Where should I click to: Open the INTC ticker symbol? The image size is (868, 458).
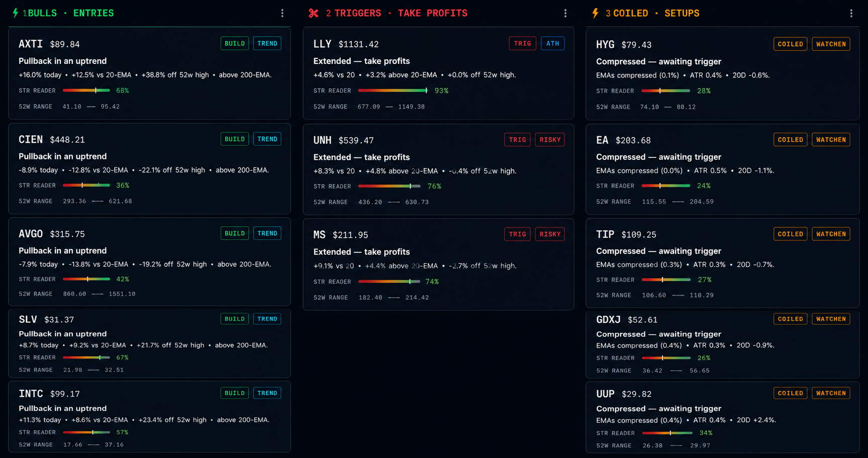coord(31,394)
